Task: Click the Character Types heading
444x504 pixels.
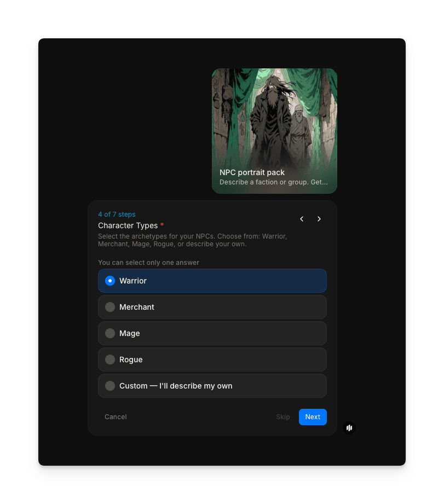Action: point(128,225)
